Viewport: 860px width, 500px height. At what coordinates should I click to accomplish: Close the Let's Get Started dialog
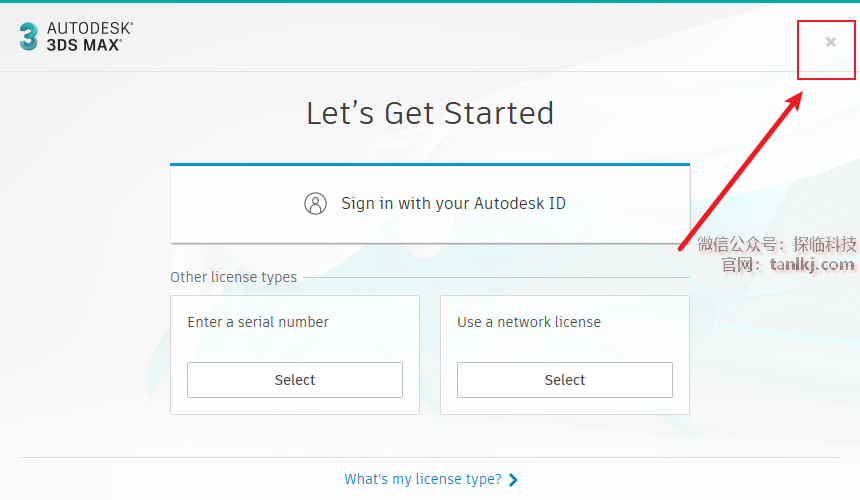830,42
